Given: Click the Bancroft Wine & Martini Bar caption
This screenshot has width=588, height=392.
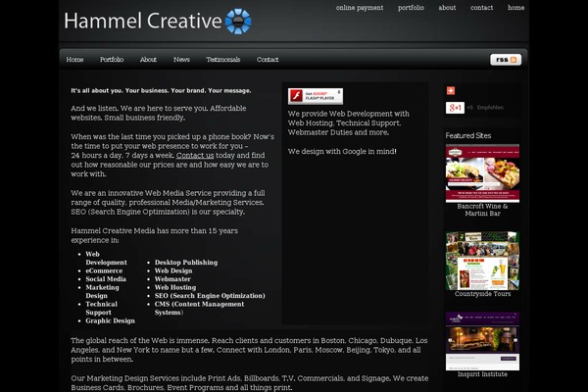Looking at the screenshot, I should [482, 210].
